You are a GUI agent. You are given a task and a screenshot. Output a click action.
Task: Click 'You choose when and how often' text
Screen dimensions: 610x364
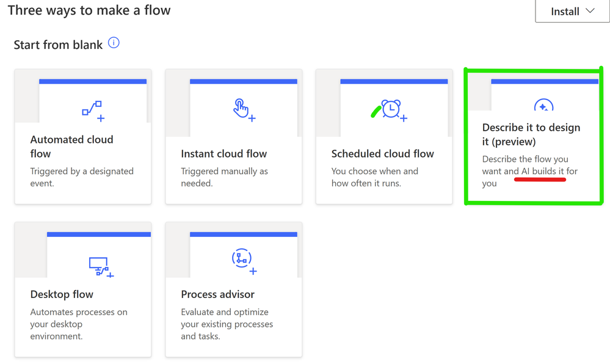point(375,177)
